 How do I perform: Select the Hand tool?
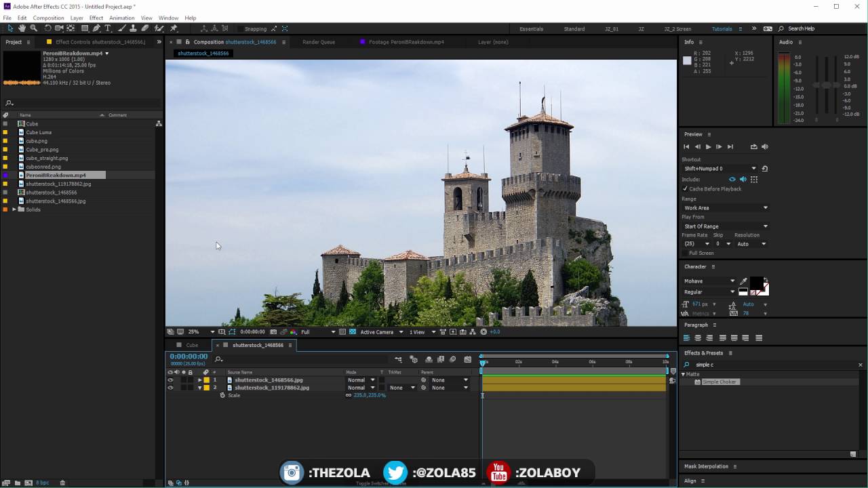point(22,28)
